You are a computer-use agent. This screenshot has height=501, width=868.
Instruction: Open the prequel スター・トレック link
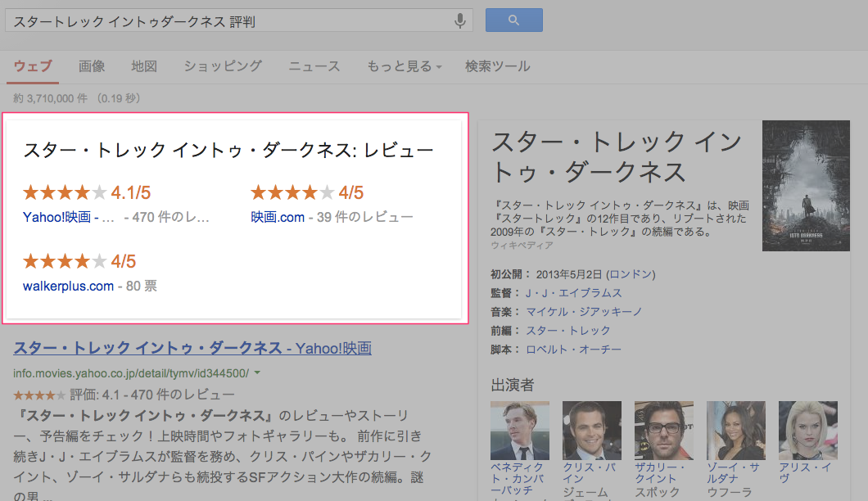(568, 331)
